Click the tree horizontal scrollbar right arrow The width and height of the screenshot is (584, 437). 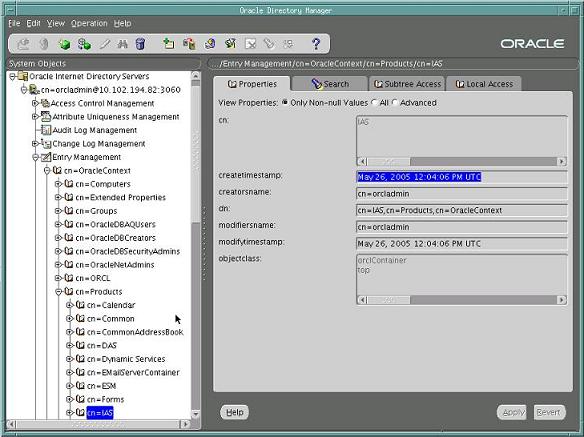[x=185, y=424]
